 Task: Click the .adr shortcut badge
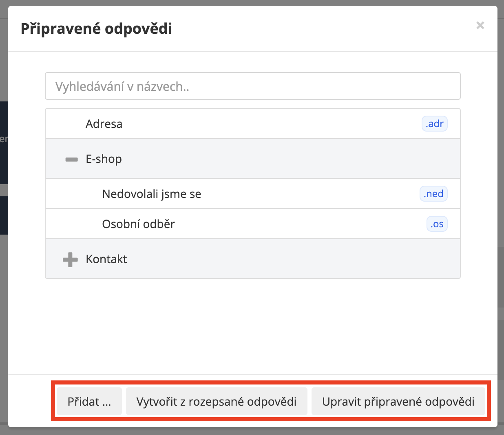point(434,124)
